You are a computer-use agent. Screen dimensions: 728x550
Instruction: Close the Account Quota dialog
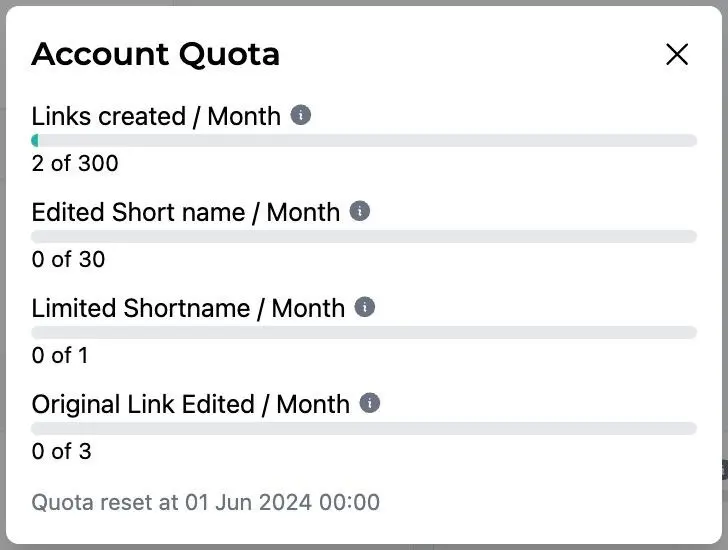point(677,54)
